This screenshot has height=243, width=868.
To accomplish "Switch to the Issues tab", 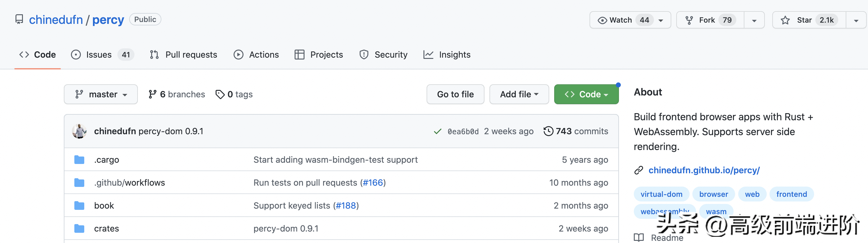I will pyautogui.click(x=99, y=55).
